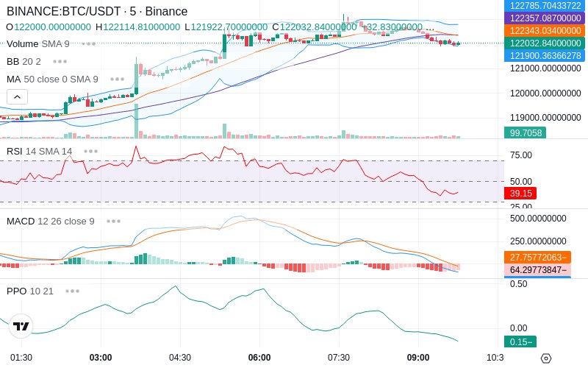The width and height of the screenshot is (588, 368).
Task: Select the Volume SMA 9 legend label
Action: [38, 44]
